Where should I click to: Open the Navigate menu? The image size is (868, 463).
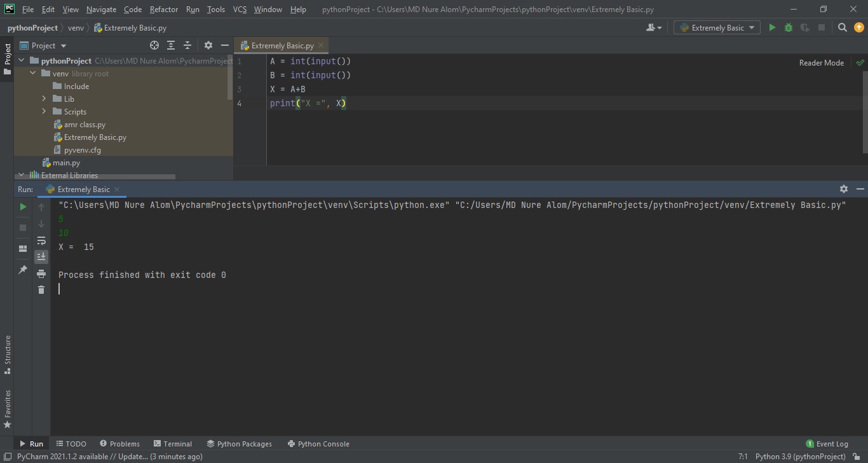(x=101, y=10)
